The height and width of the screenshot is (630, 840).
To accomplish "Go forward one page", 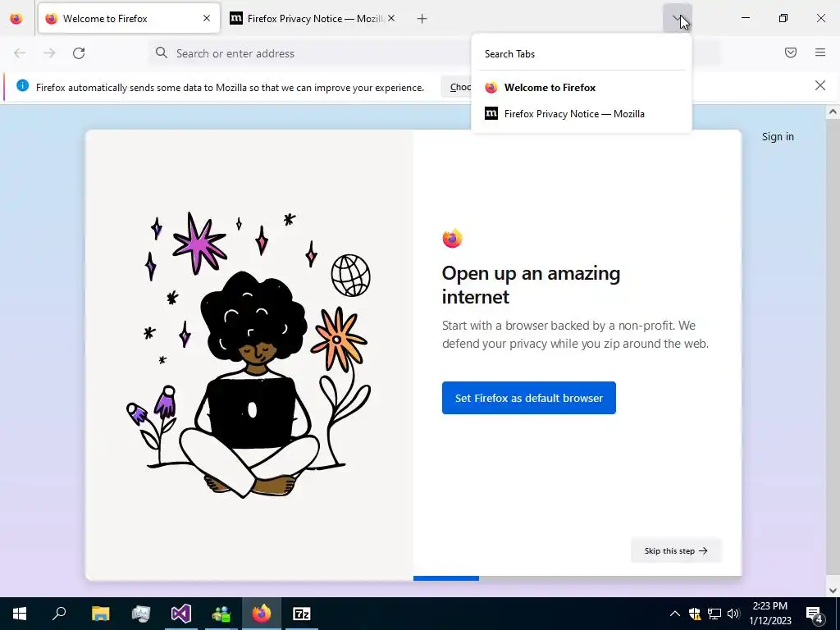I will pyautogui.click(x=49, y=53).
